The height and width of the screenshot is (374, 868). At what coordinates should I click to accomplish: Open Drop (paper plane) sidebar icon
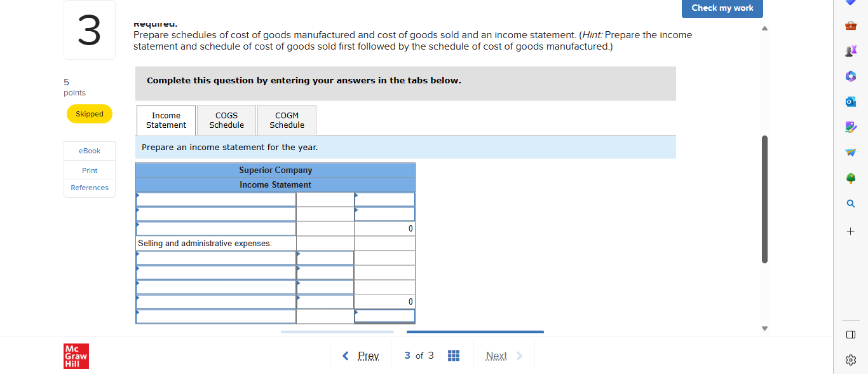coord(850,152)
